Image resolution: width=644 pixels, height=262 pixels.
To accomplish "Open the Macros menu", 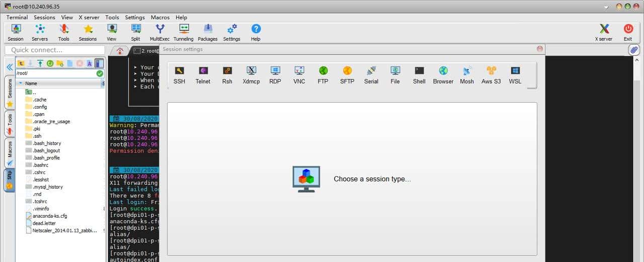I will pos(160,17).
